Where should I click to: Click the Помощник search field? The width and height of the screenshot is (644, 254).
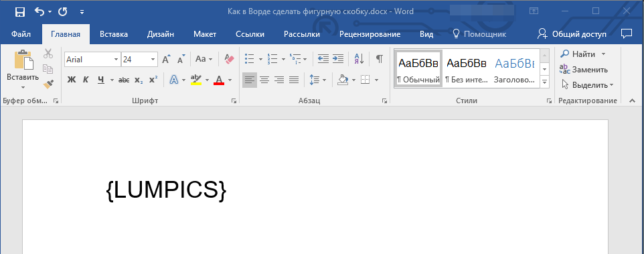(479, 34)
